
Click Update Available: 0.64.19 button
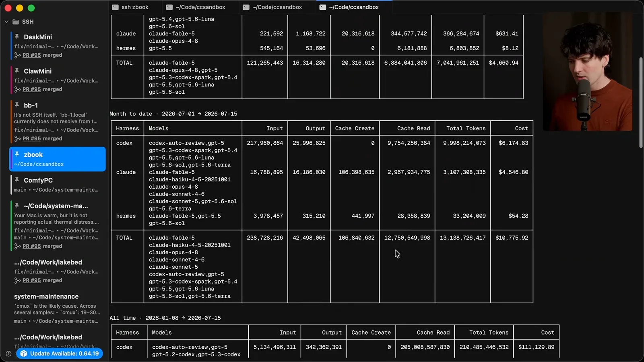[60, 354]
